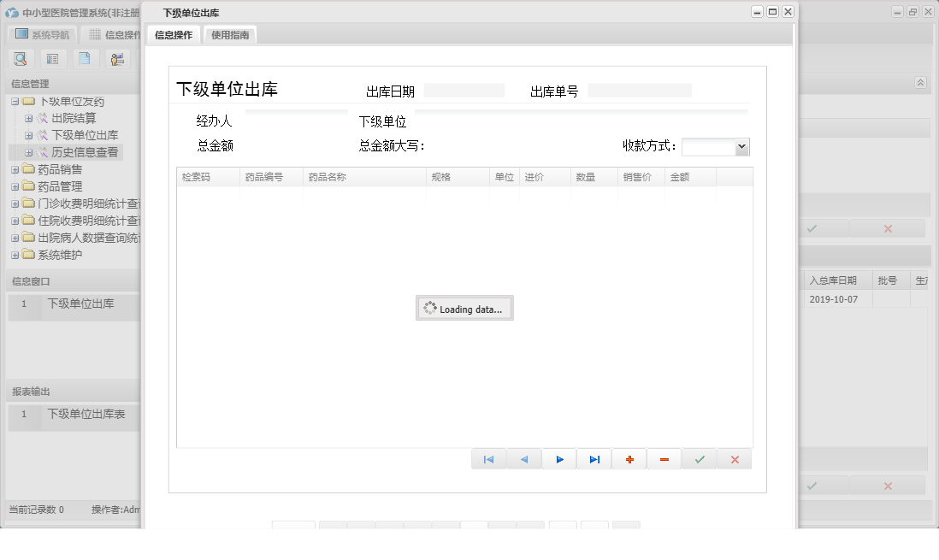Open the 收款方式 dropdown

[741, 145]
